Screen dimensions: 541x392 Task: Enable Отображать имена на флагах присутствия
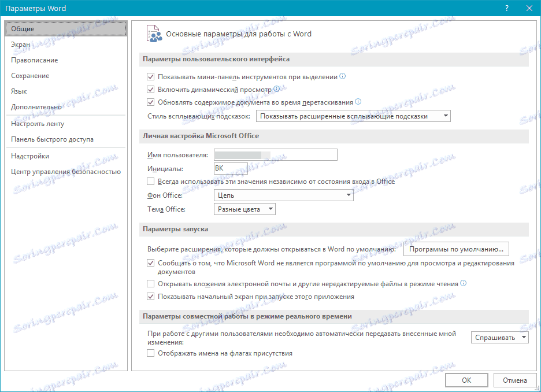click(x=150, y=353)
